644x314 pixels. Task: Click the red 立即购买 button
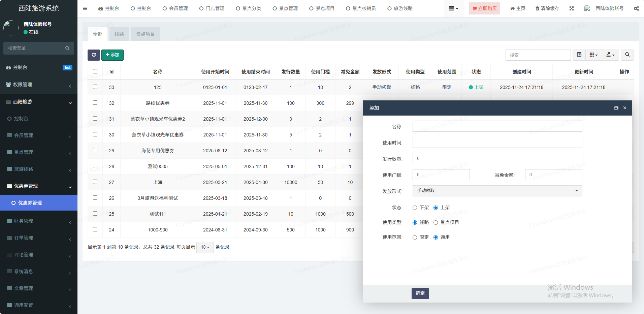click(484, 8)
